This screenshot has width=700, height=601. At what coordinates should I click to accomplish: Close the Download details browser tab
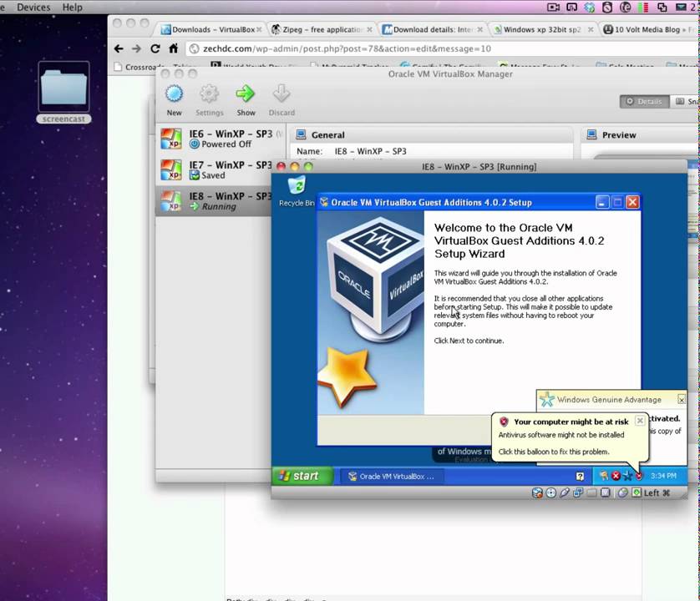tap(480, 30)
